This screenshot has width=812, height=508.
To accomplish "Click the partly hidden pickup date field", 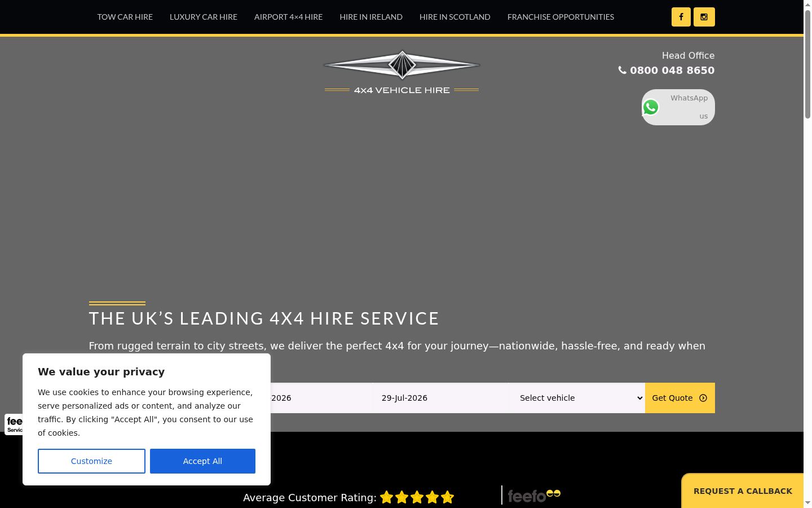I will click(x=320, y=398).
